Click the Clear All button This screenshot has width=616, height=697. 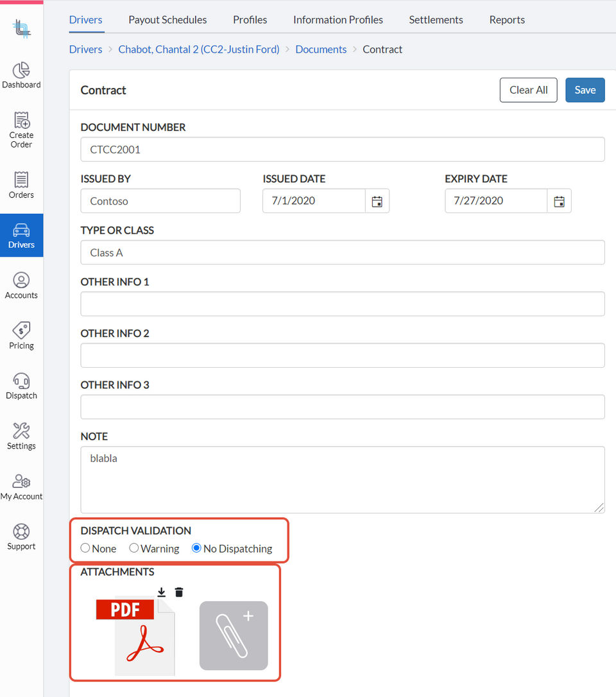click(529, 90)
